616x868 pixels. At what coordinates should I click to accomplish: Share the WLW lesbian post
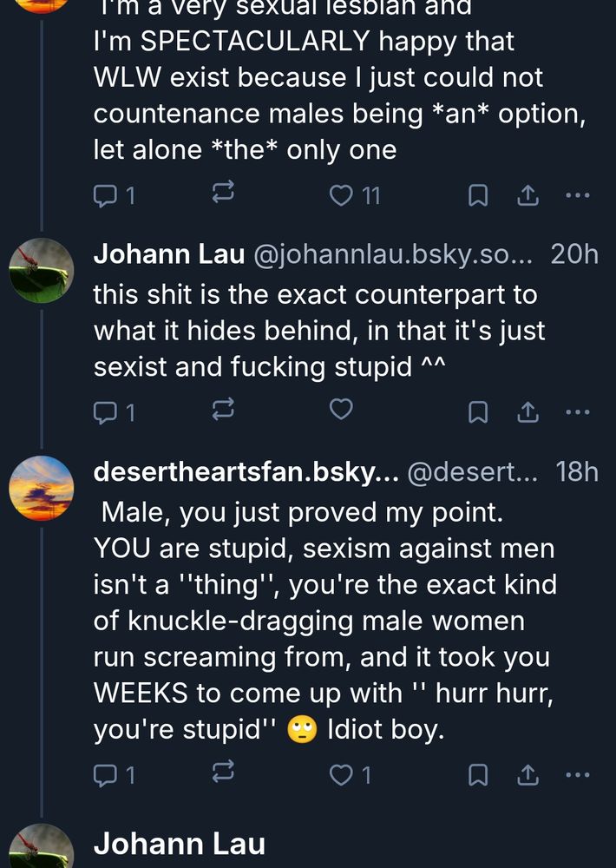click(527, 197)
